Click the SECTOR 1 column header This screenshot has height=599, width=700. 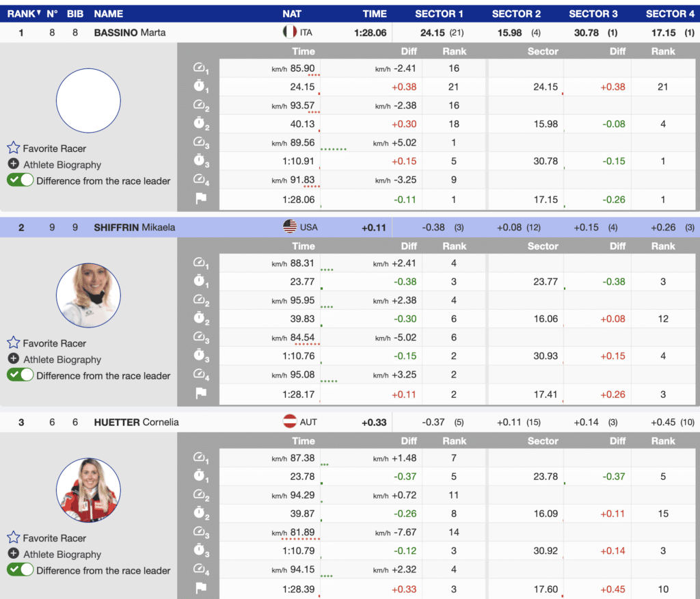(x=439, y=14)
